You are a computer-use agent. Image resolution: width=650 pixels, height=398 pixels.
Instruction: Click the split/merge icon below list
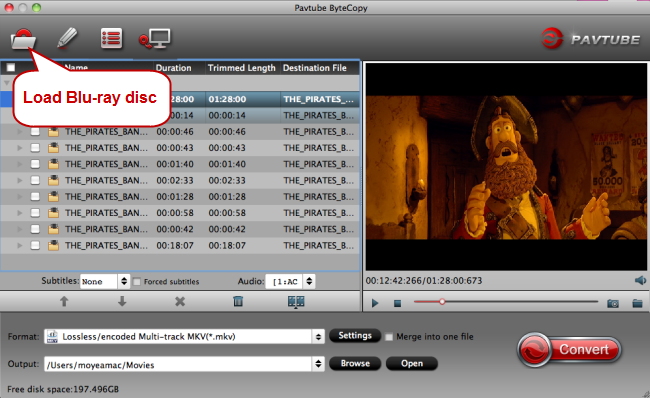click(x=296, y=302)
